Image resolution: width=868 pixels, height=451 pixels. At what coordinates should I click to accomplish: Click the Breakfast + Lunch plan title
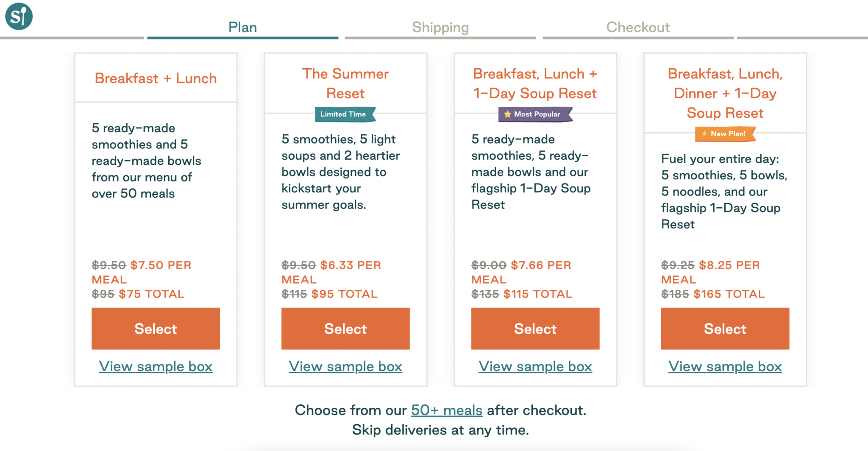coord(156,78)
